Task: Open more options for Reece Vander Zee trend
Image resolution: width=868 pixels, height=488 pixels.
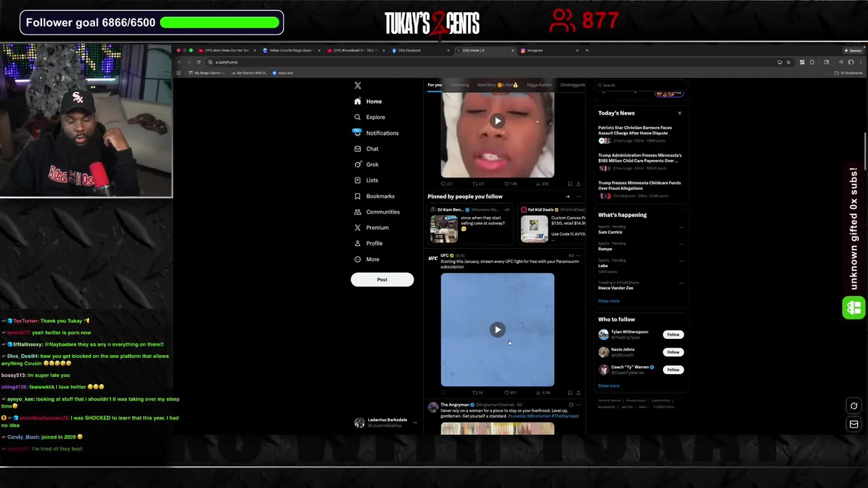Action: [x=681, y=283]
